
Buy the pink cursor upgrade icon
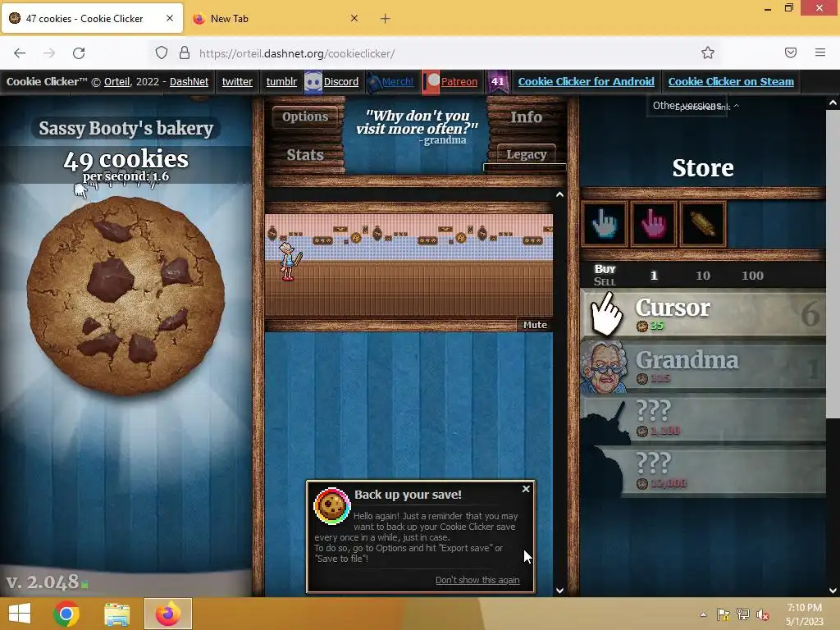coord(653,224)
